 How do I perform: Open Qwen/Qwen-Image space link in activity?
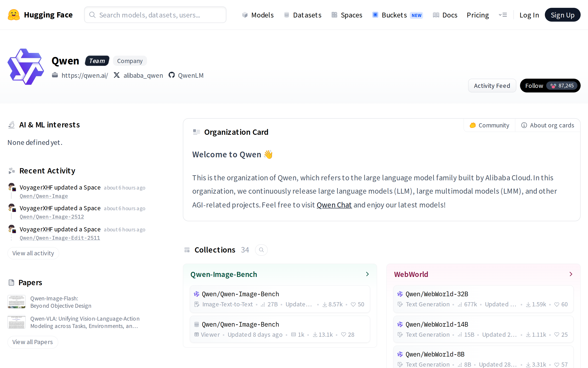(44, 196)
